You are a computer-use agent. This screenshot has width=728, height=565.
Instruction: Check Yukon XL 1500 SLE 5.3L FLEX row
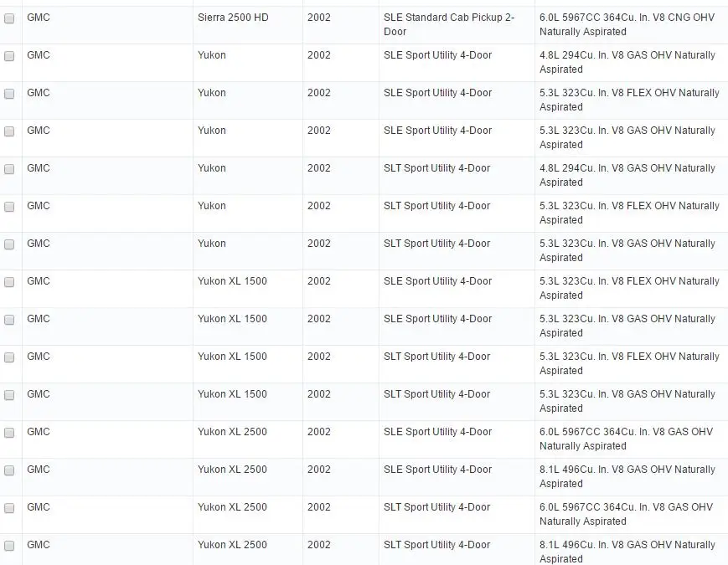(x=9, y=282)
